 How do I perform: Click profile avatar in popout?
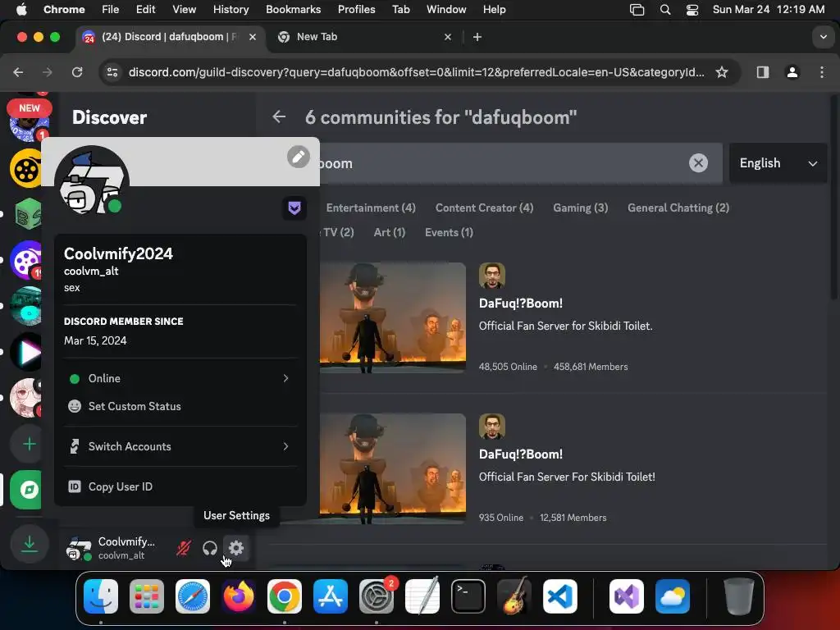click(x=92, y=182)
